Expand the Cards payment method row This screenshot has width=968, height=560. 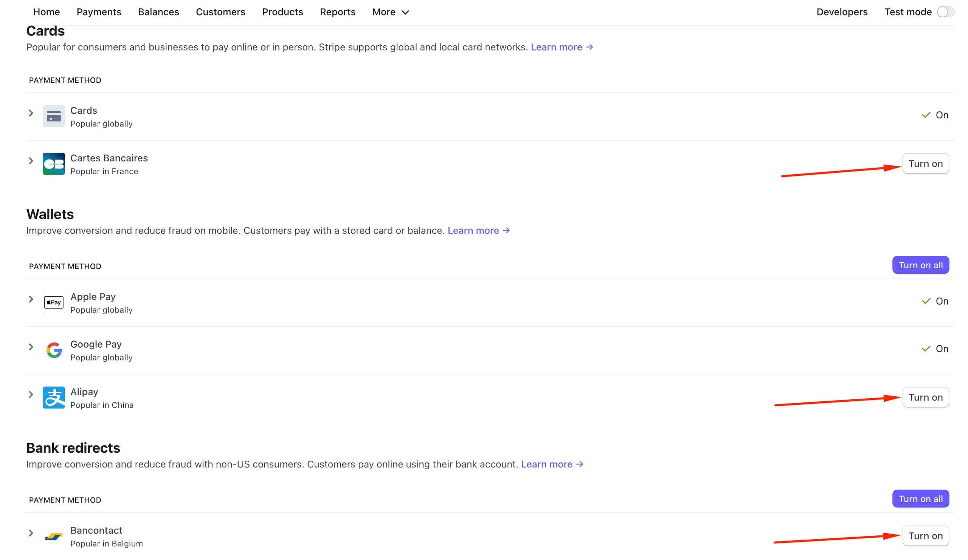31,113
